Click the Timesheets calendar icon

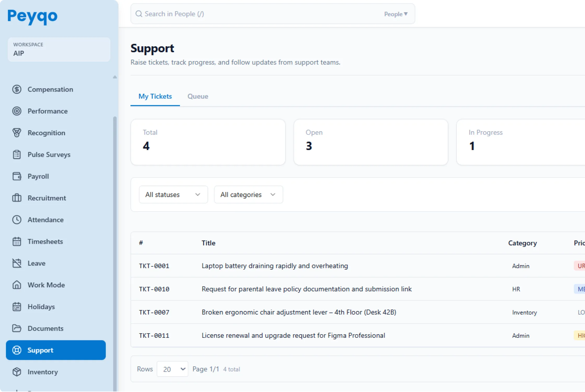[x=17, y=241]
